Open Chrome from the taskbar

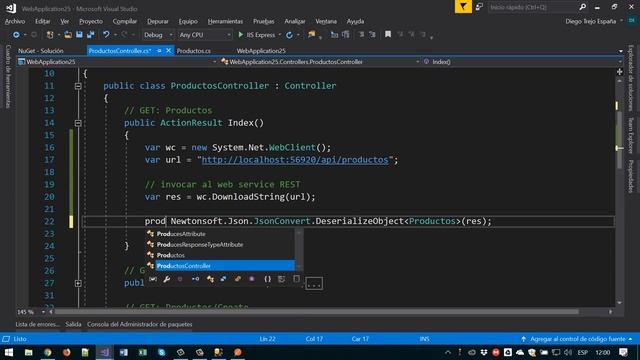click(48, 352)
